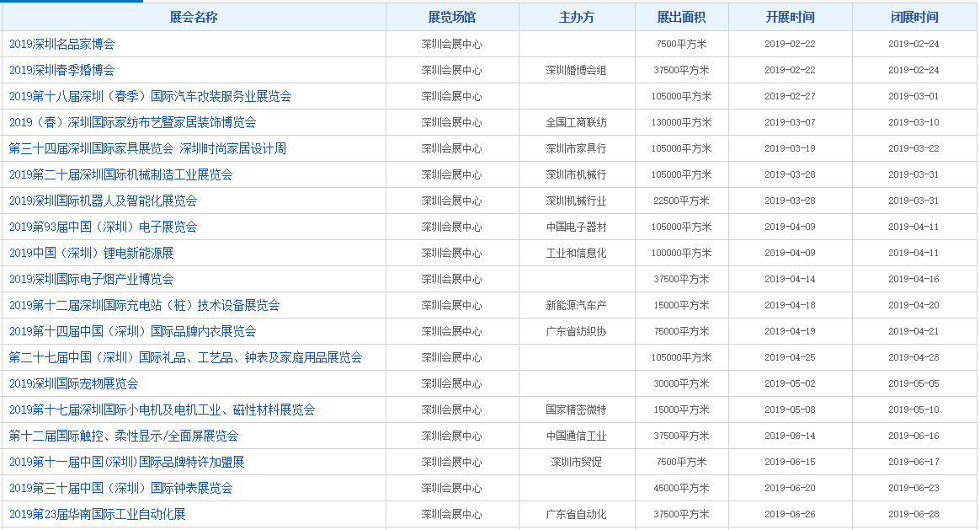Open the 2019深圳名品家博会 link
The height and width of the screenshot is (530, 980).
click(61, 45)
